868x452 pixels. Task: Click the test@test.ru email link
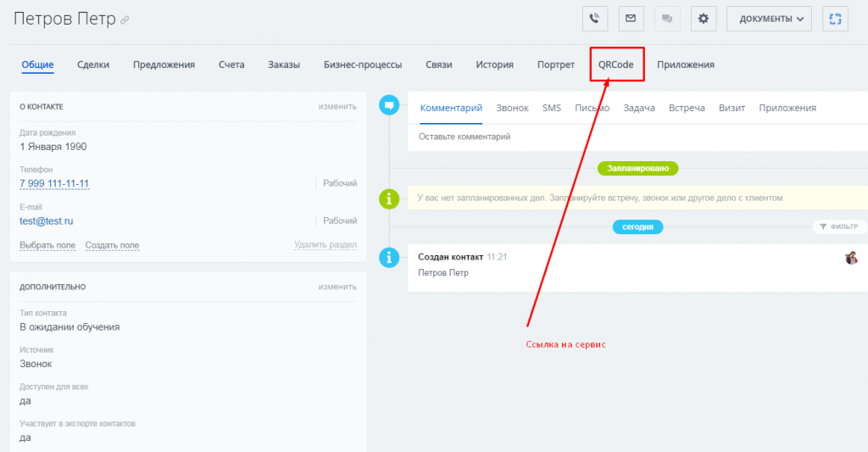pyautogui.click(x=47, y=221)
